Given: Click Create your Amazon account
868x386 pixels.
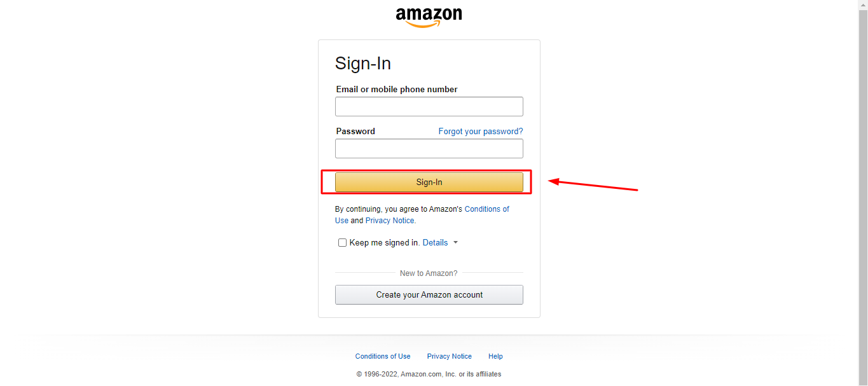Looking at the screenshot, I should 429,294.
